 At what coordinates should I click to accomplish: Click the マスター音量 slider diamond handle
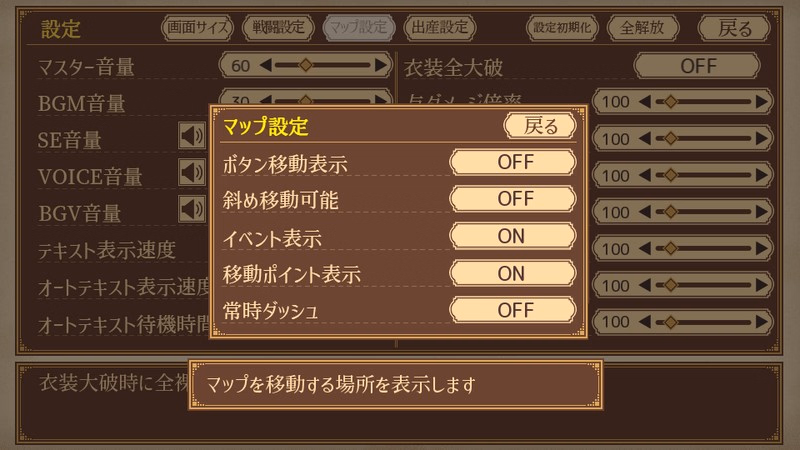pyautogui.click(x=305, y=65)
